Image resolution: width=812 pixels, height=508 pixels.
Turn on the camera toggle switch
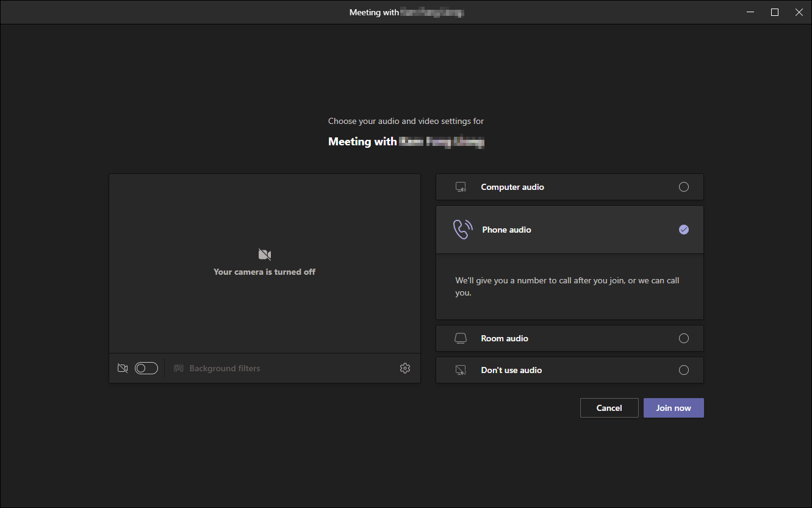tap(146, 368)
